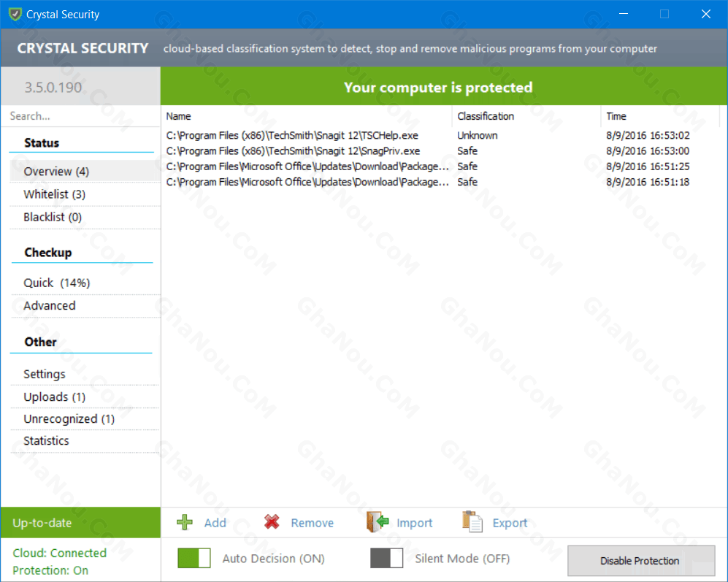This screenshot has height=582, width=728.
Task: Open the Whitelist (3) list
Action: pos(85,194)
